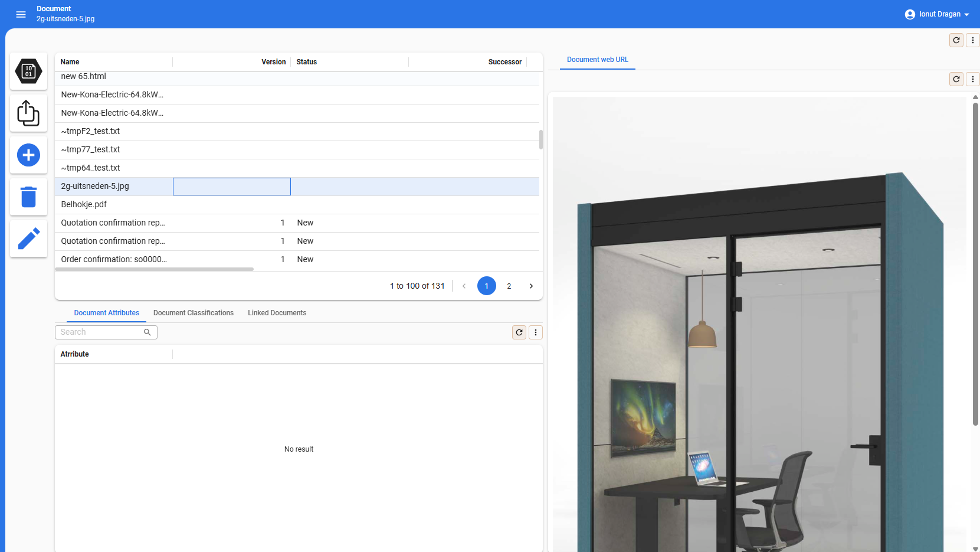Select the ~tmp77_test.txt document
980x552 pixels.
coord(297,149)
